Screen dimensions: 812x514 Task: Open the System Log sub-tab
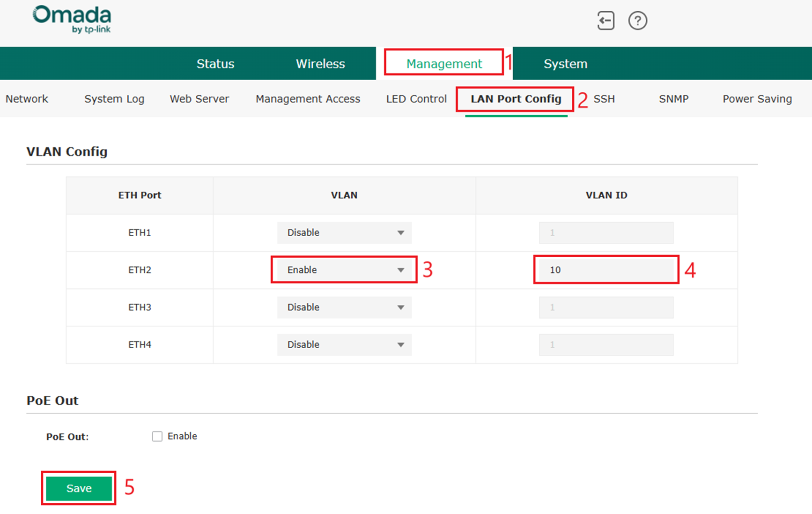click(x=114, y=99)
